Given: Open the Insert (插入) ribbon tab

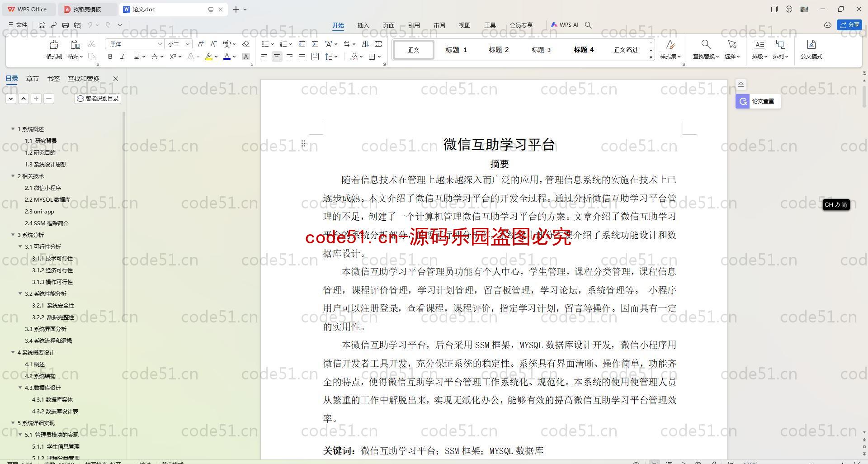Looking at the screenshot, I should 363,25.
